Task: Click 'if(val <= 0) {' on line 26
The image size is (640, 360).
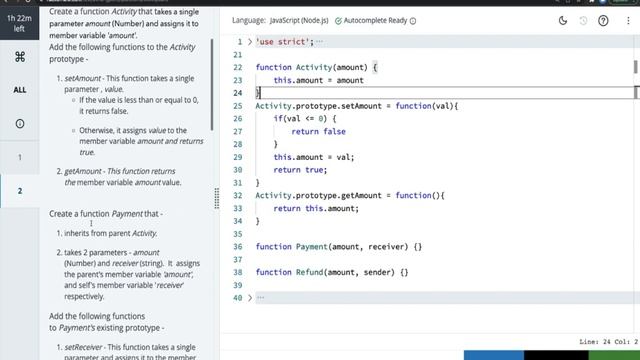Action: pos(305,119)
